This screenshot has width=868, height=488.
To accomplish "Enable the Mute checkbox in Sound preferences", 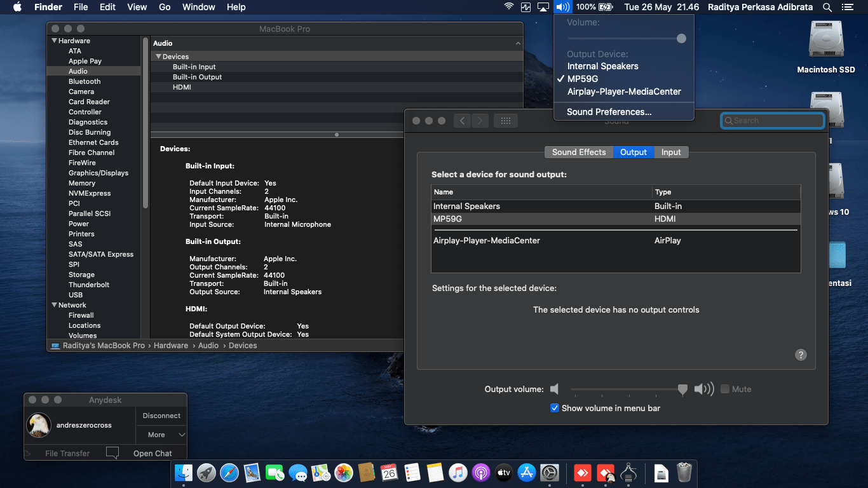I will [x=725, y=389].
